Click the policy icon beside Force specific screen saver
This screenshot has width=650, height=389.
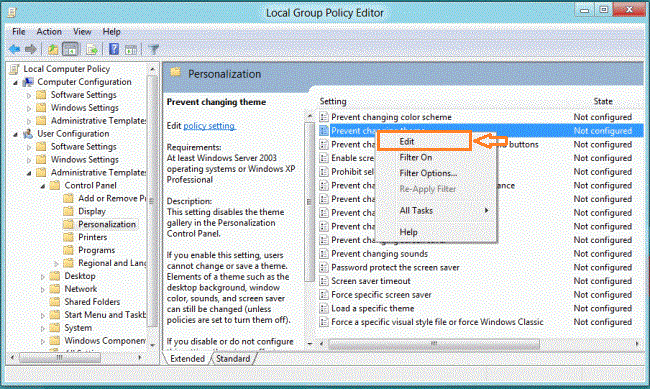(324, 294)
